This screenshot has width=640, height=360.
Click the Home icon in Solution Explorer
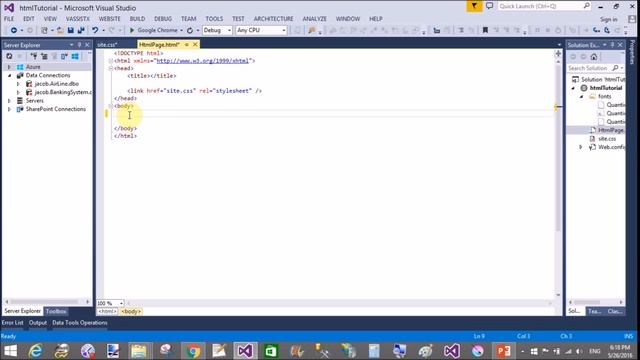click(x=594, y=57)
